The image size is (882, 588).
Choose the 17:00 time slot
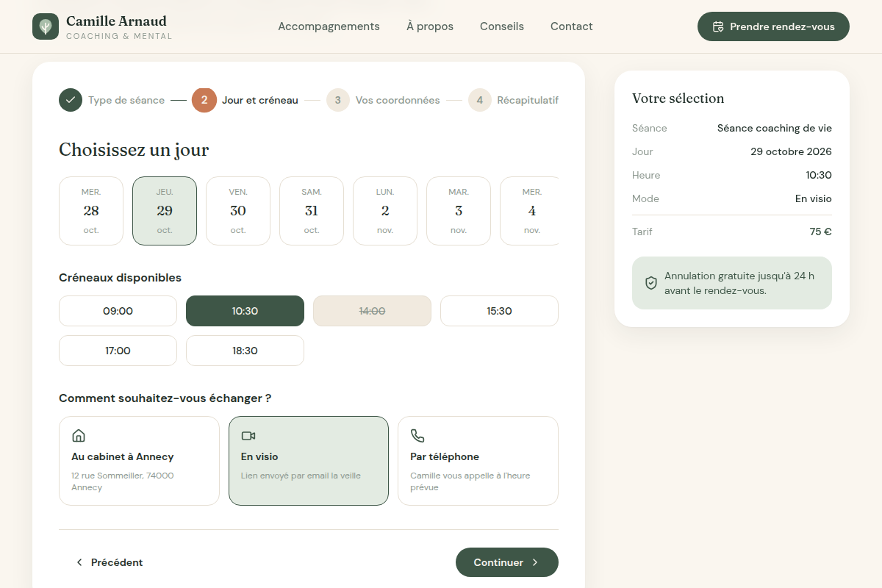(118, 351)
